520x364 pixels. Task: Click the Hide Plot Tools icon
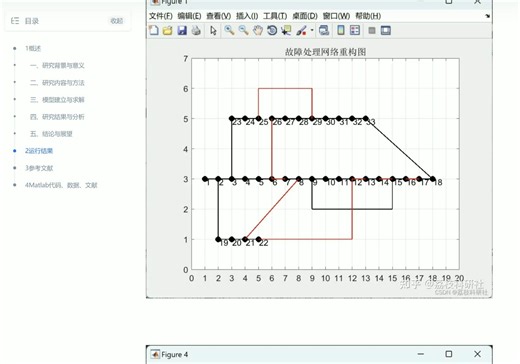[x=372, y=31]
